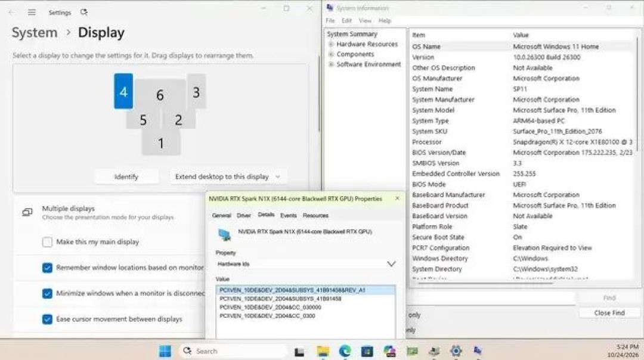Click the Close Find button

(609, 313)
